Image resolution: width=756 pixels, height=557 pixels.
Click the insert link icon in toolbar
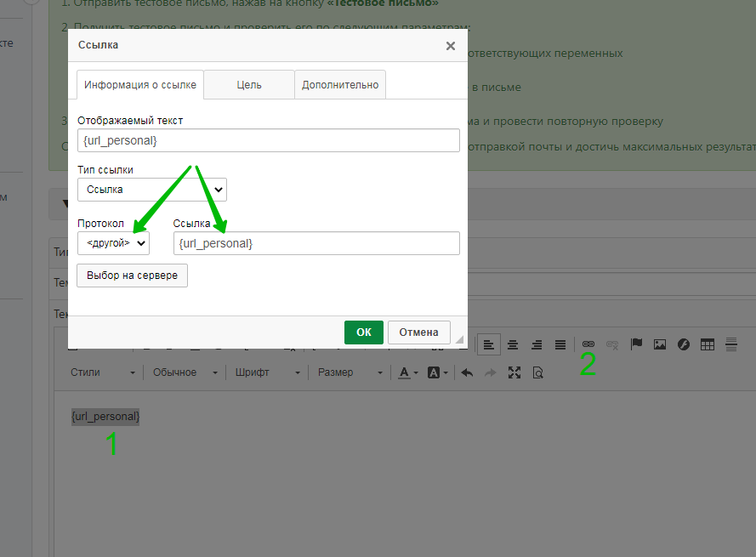pyautogui.click(x=588, y=344)
